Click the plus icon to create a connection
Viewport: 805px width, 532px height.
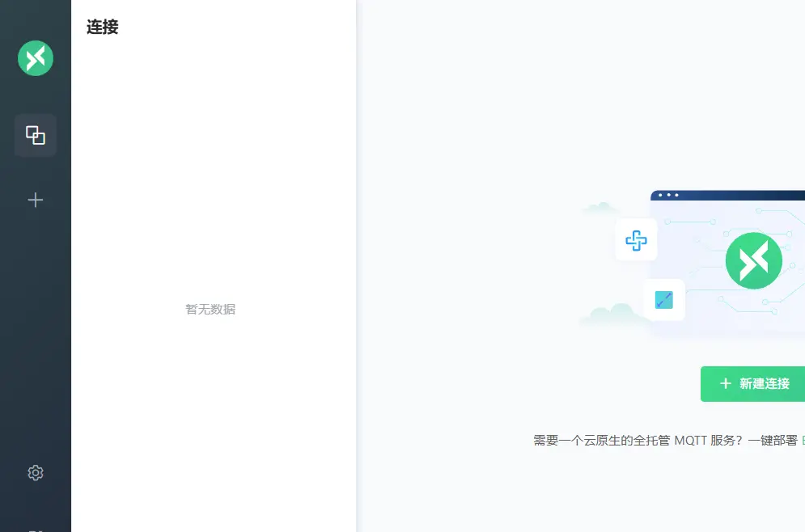(35, 200)
